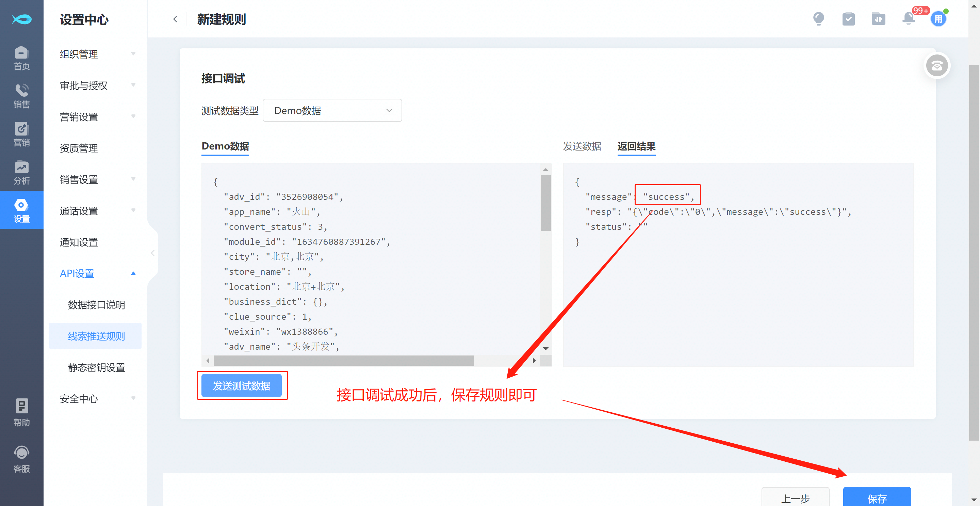Click the Demo data vertical scrollbar thumb
Screen dimensions: 980x506
[x=545, y=203]
